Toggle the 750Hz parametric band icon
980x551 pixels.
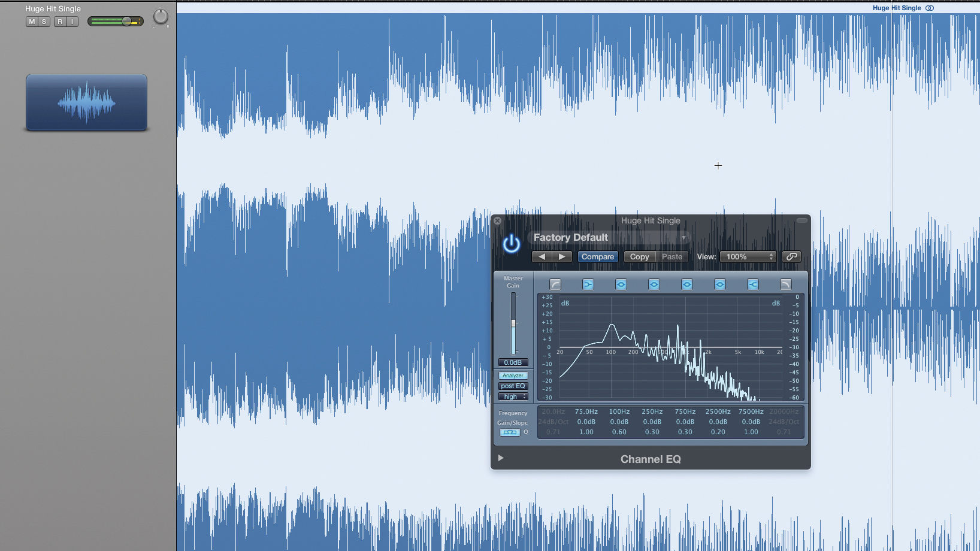tap(687, 284)
